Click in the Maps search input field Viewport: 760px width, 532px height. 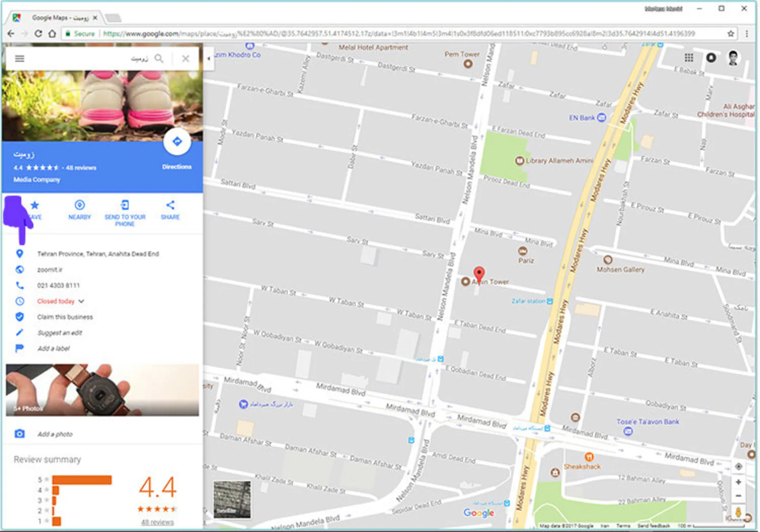pos(89,59)
